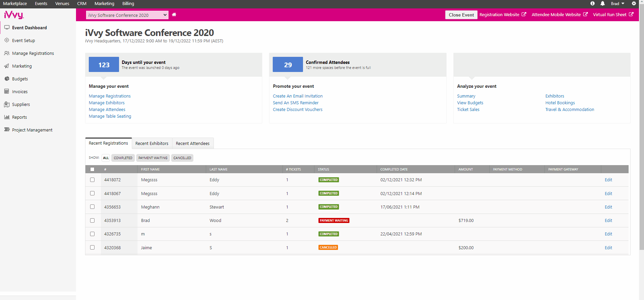Image resolution: width=644 pixels, height=300 pixels.
Task: Edit registration 4353913 for Brad Wood
Action: (608, 221)
